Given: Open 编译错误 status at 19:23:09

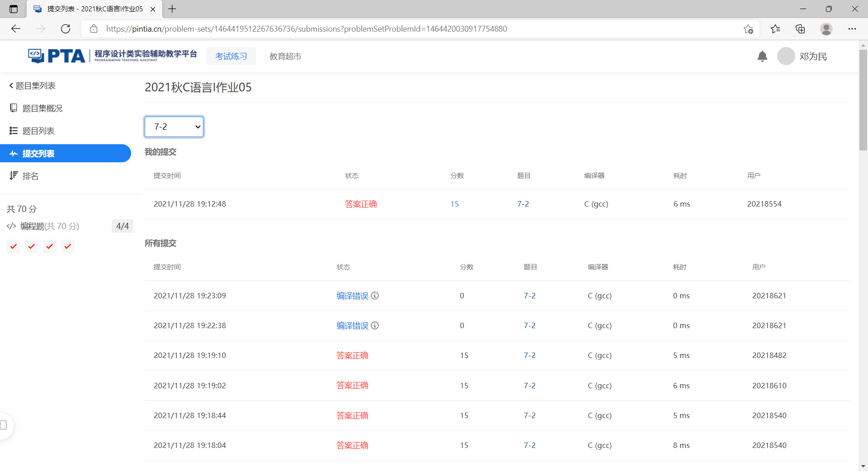Looking at the screenshot, I should click(352, 296).
